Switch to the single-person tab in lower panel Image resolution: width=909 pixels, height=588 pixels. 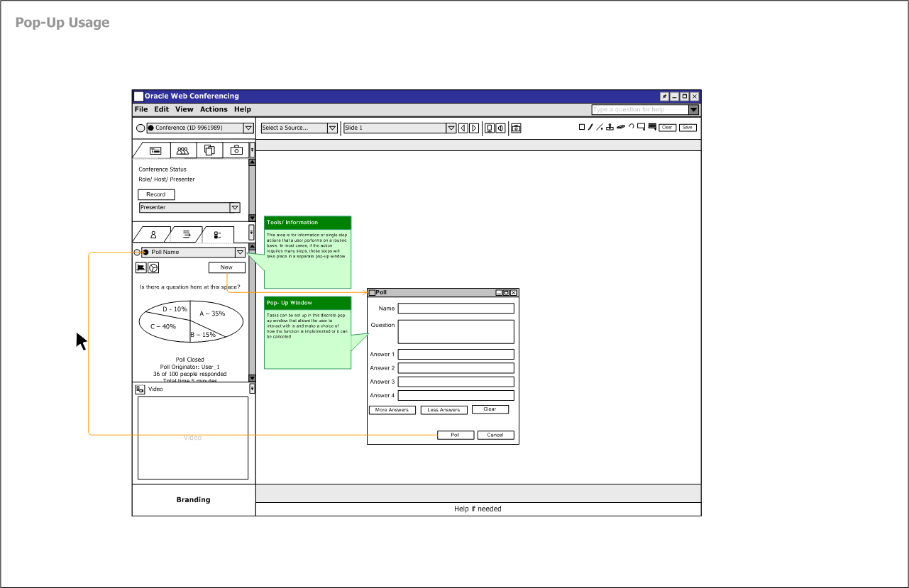[153, 234]
